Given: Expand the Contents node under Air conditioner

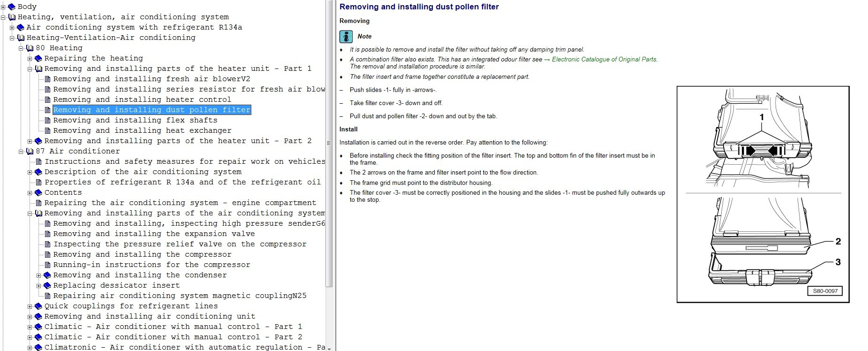Looking at the screenshot, I should pyautogui.click(x=30, y=193).
